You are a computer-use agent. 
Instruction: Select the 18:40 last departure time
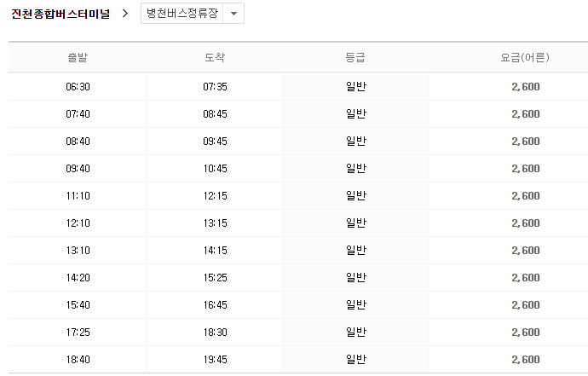[78, 359]
